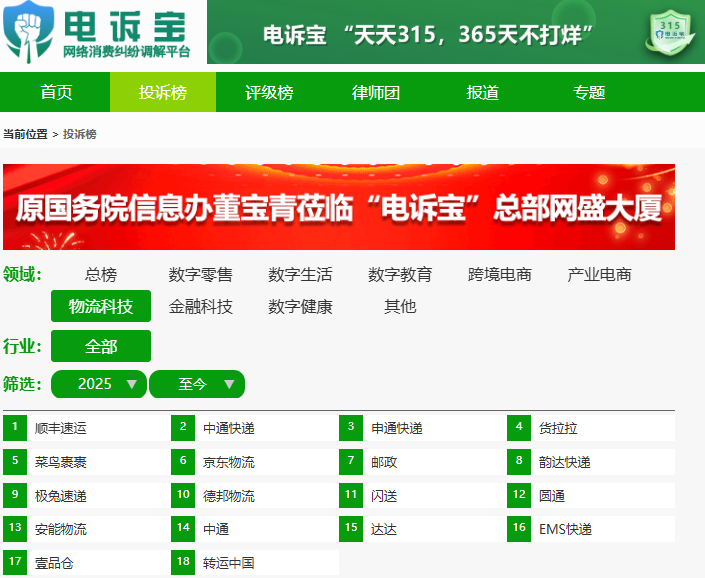The image size is (705, 578).
Task: Go to the 评级榜 tab
Action: (269, 92)
